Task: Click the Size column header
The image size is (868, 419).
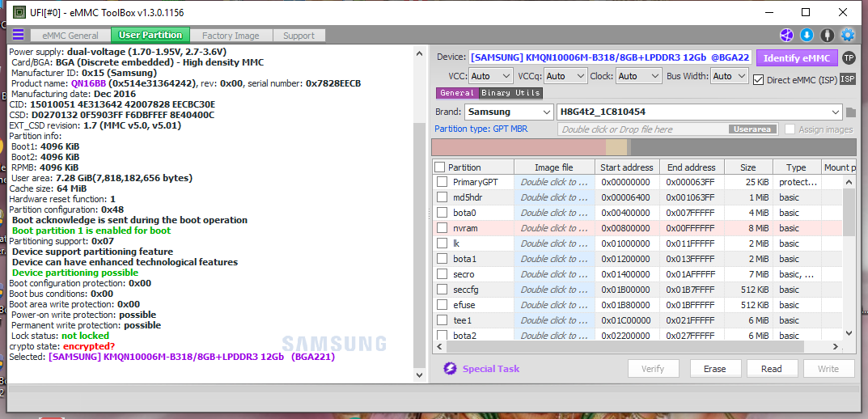Action: pos(748,167)
